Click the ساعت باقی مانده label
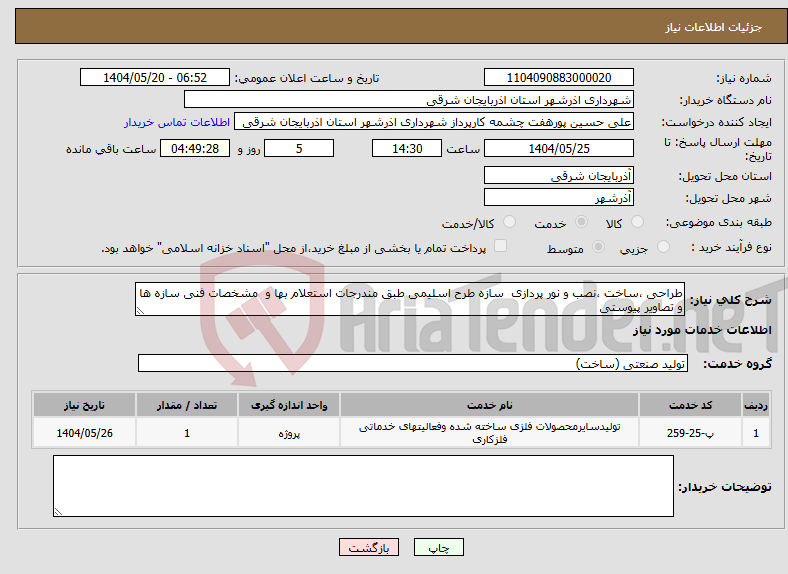Screen dimensions: 788x574 coord(111,149)
